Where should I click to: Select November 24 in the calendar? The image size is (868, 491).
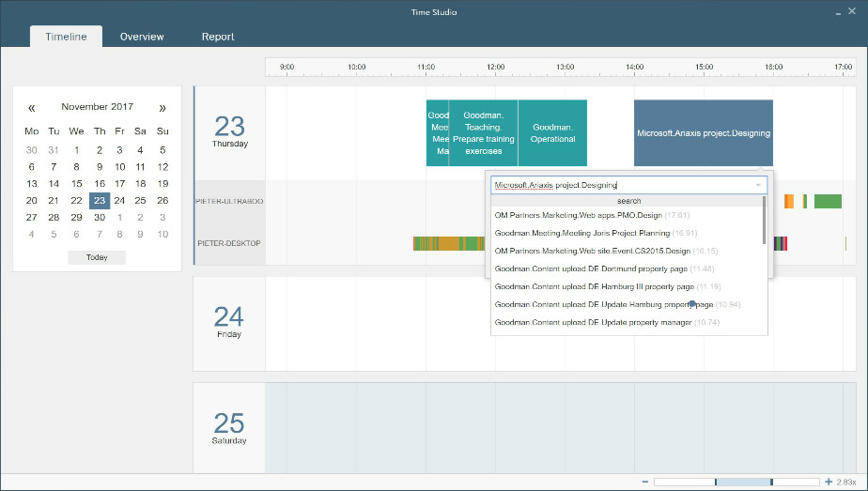tap(119, 201)
